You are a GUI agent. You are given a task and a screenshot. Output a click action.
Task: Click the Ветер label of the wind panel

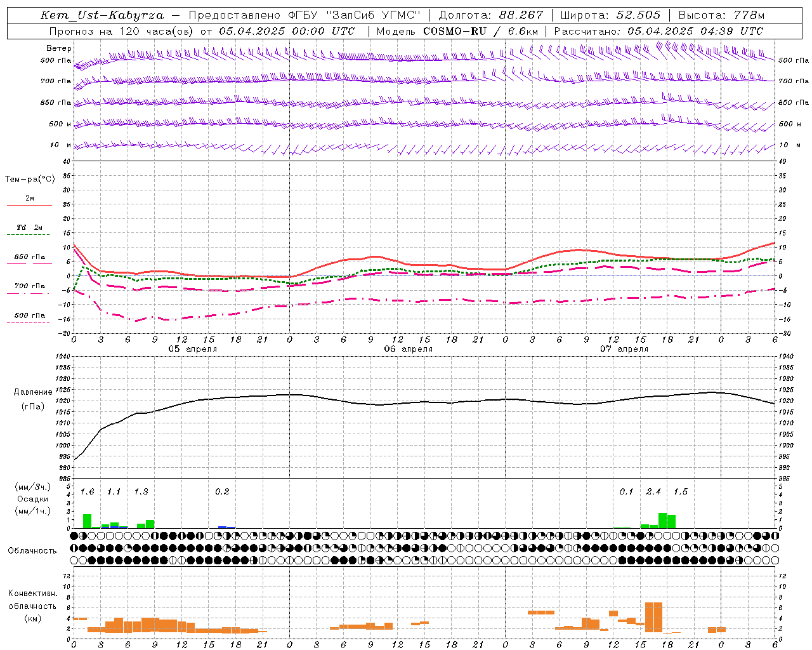click(x=59, y=48)
